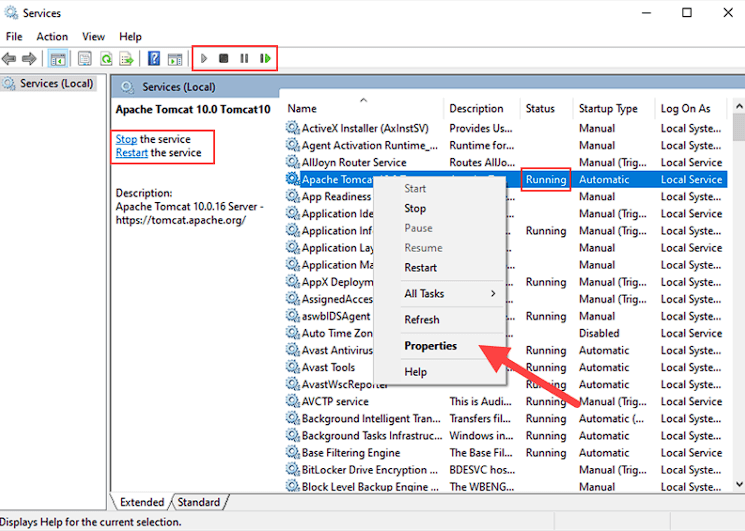Select the AllJoyn Router Service gear icon
Screen dimensions: 745x531
point(292,162)
